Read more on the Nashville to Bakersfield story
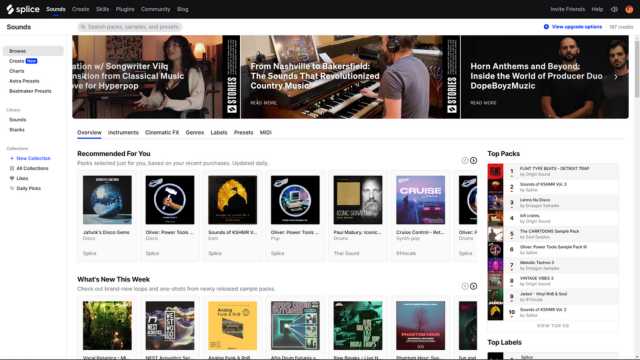The image size is (640, 360). pos(264,103)
